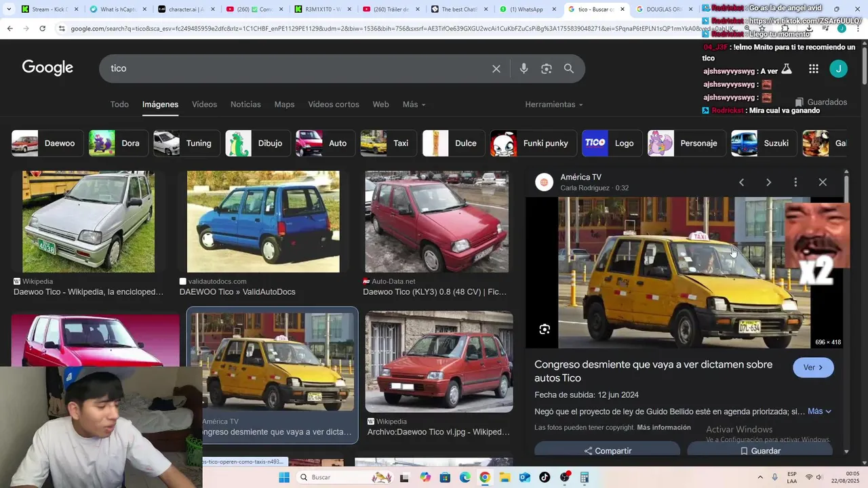
Task: Open three-dot options in preview panel
Action: 795,182
